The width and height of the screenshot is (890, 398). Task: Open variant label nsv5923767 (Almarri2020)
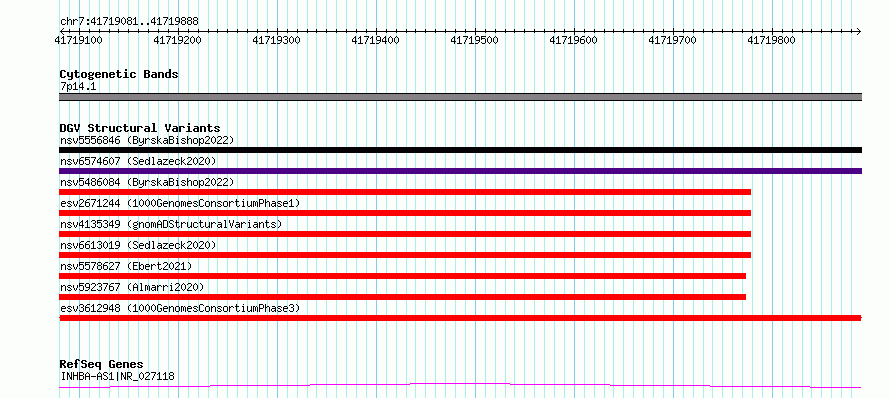coord(132,287)
